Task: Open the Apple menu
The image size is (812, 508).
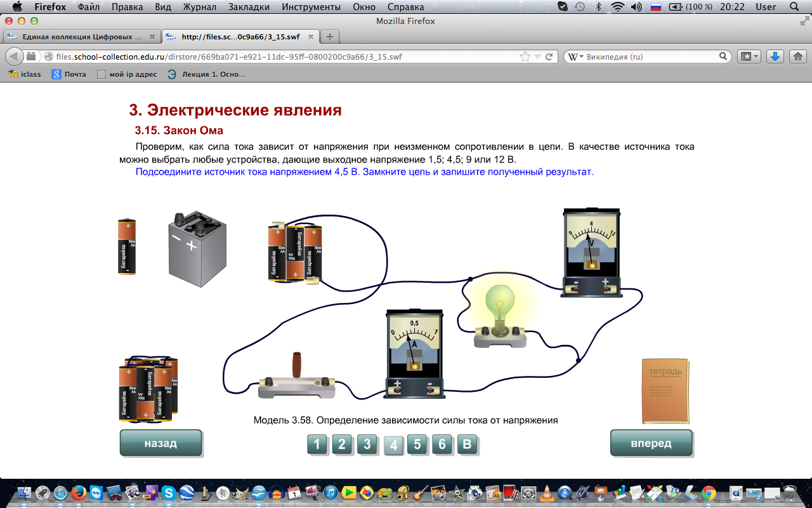Action: tap(17, 7)
